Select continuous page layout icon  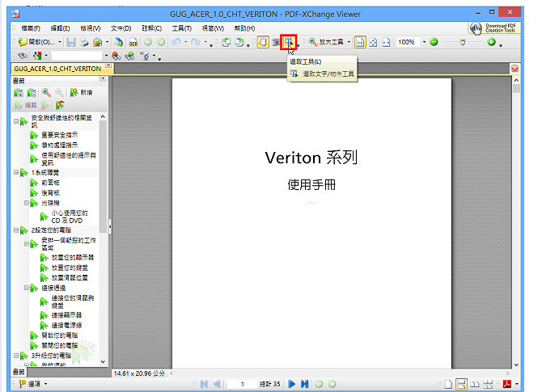pyautogui.click(x=461, y=384)
